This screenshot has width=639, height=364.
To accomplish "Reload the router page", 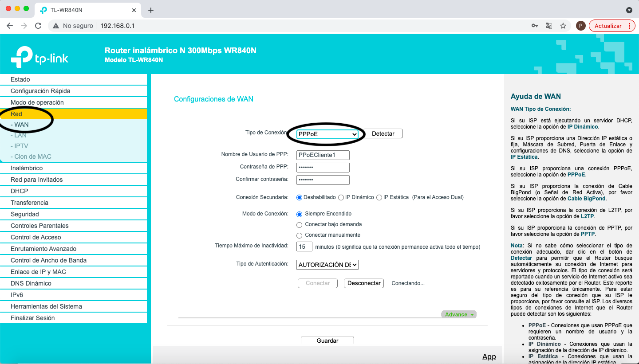I will (x=38, y=26).
